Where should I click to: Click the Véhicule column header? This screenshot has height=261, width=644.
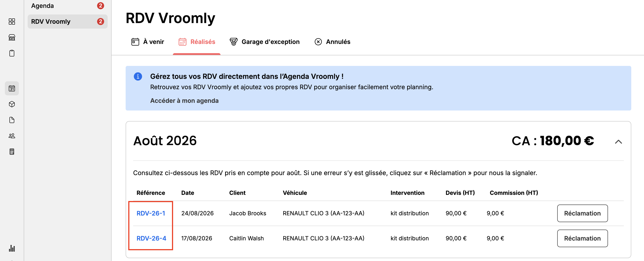(295, 193)
